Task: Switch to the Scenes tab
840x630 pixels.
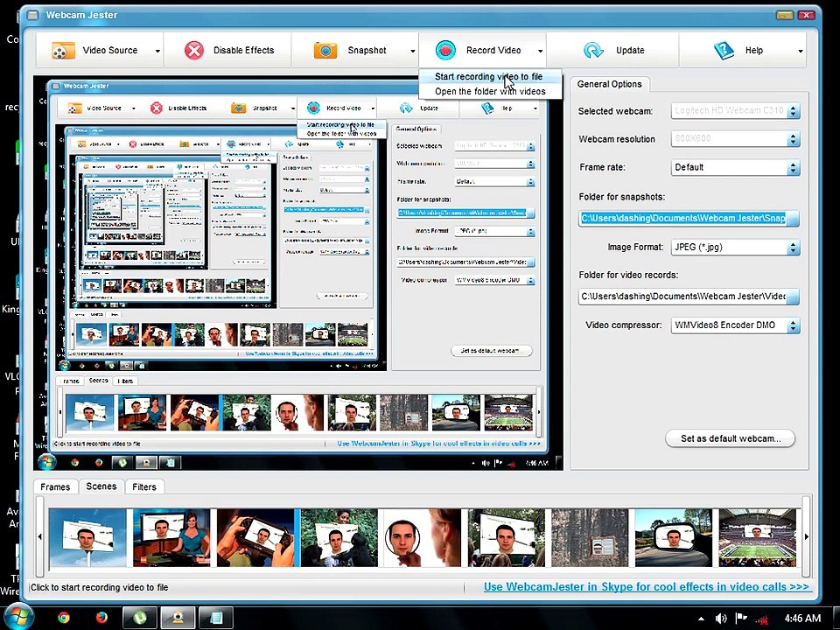Action: coord(101,486)
